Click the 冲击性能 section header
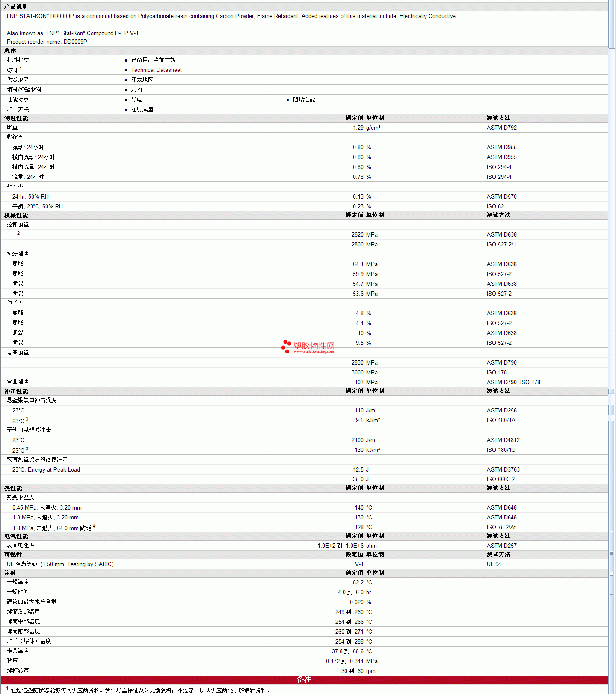 click(16, 391)
